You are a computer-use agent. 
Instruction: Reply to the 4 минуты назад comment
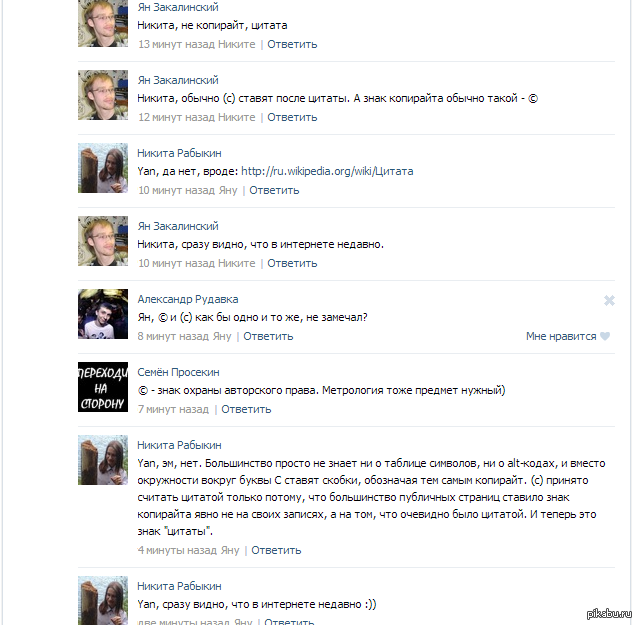(x=276, y=550)
